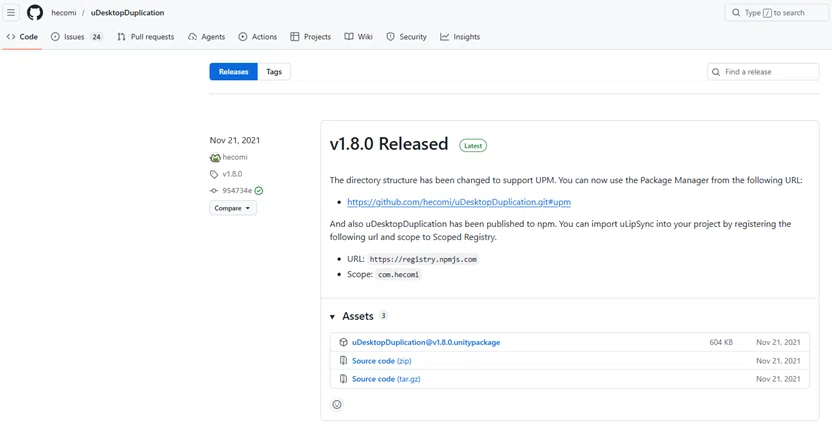Click the magnifier icon in Find a release

tap(716, 72)
